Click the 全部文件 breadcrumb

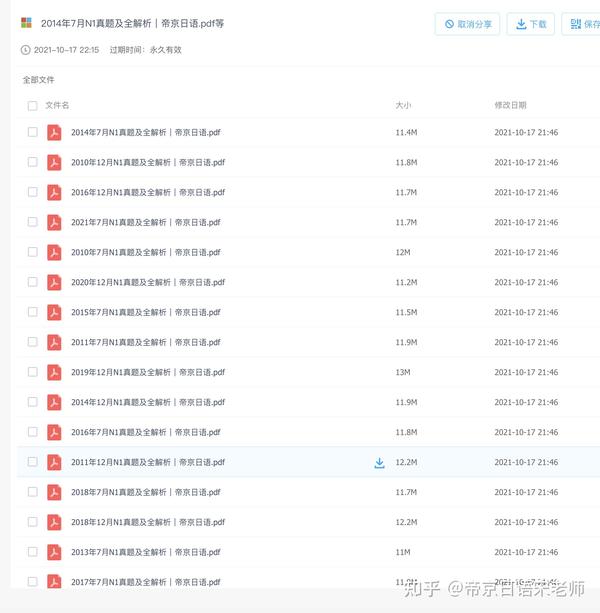coord(38,80)
